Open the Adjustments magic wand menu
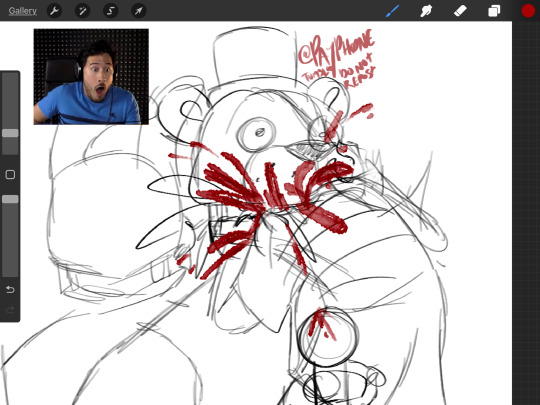The width and height of the screenshot is (540, 405). 82,11
